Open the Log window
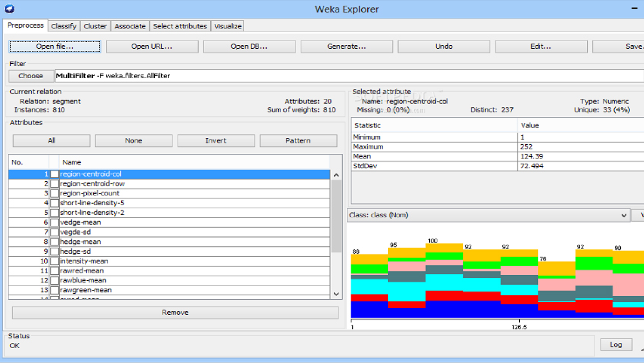 616,345
